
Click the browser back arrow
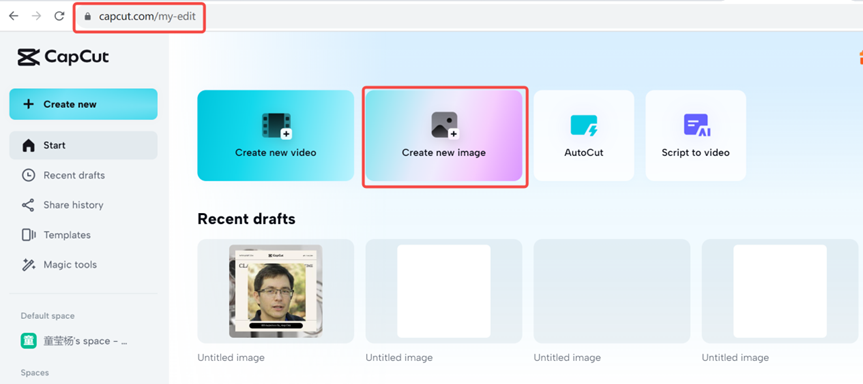point(14,16)
